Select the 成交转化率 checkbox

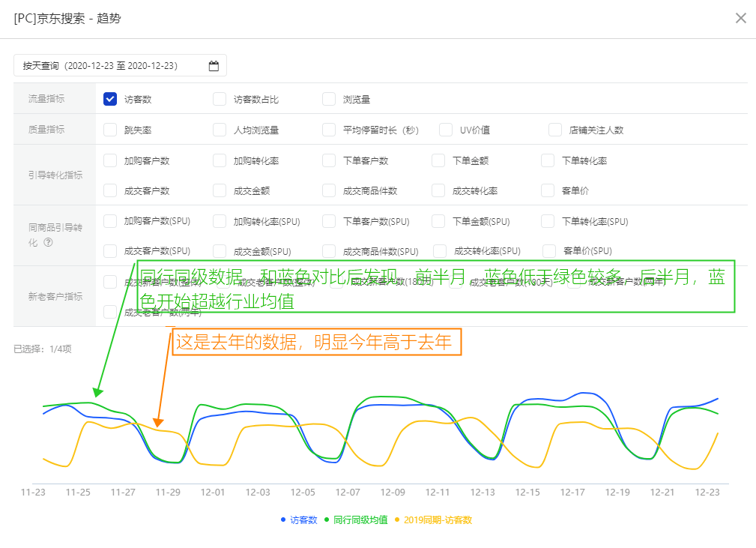(x=438, y=190)
